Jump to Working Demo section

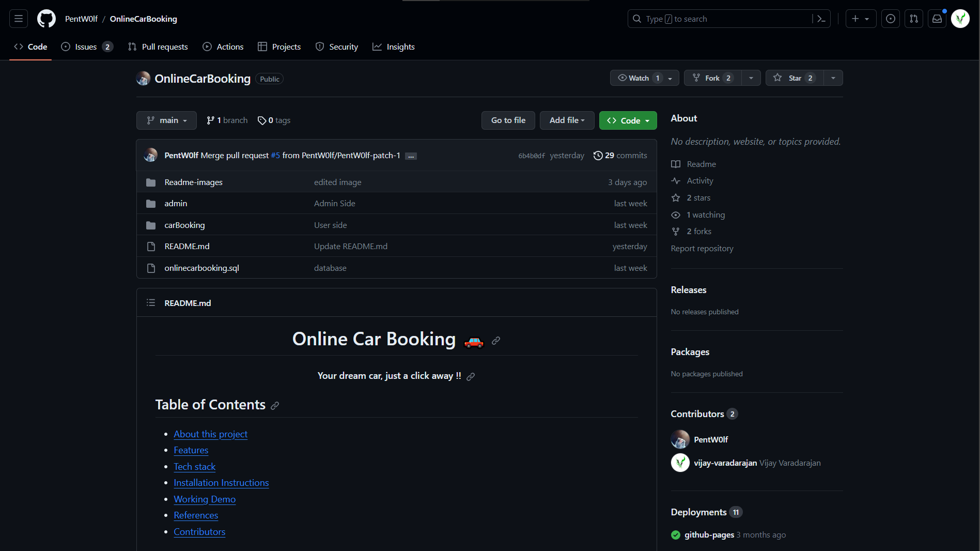tap(205, 499)
